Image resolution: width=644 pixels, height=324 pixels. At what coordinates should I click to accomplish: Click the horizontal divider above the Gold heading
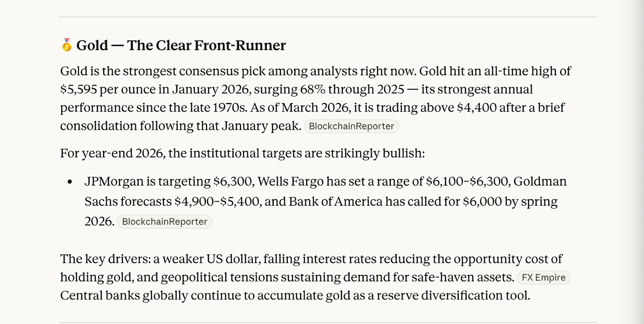point(328,17)
